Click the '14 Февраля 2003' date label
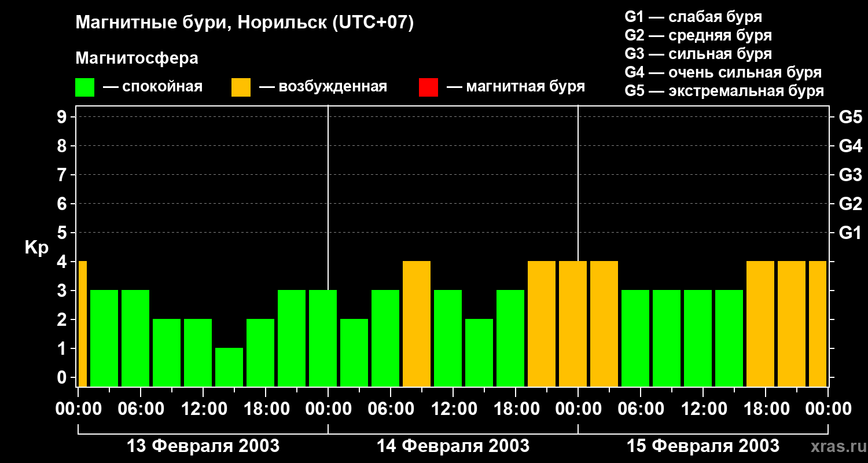Screen dimensions: 868x463 tap(453, 446)
